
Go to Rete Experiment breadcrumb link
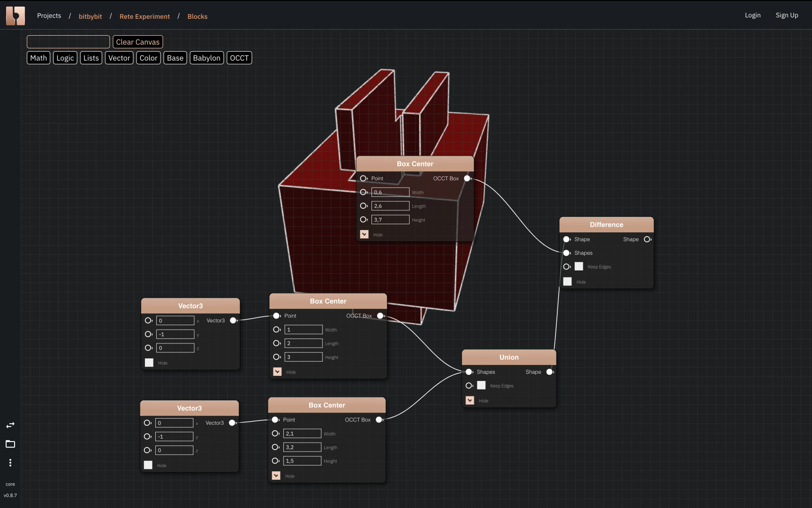click(145, 16)
